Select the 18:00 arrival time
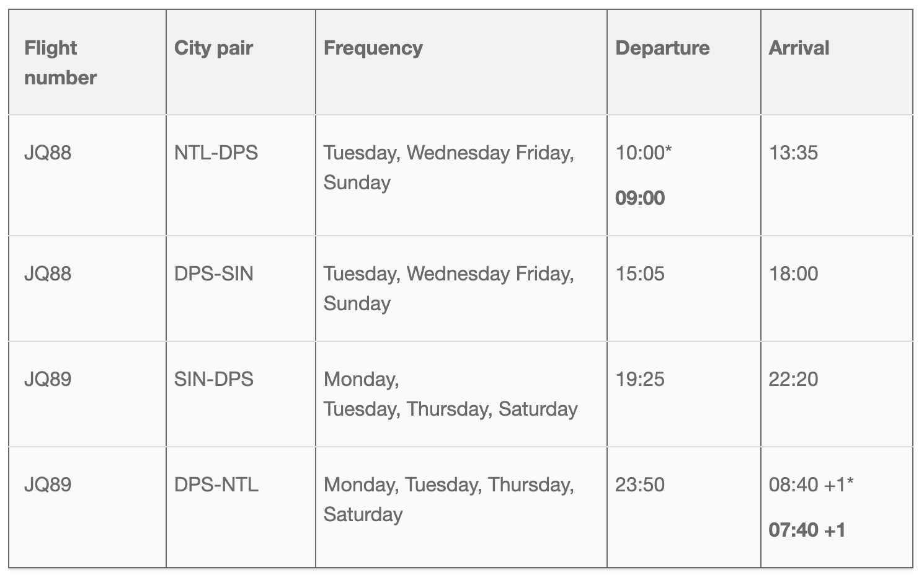 [793, 274]
